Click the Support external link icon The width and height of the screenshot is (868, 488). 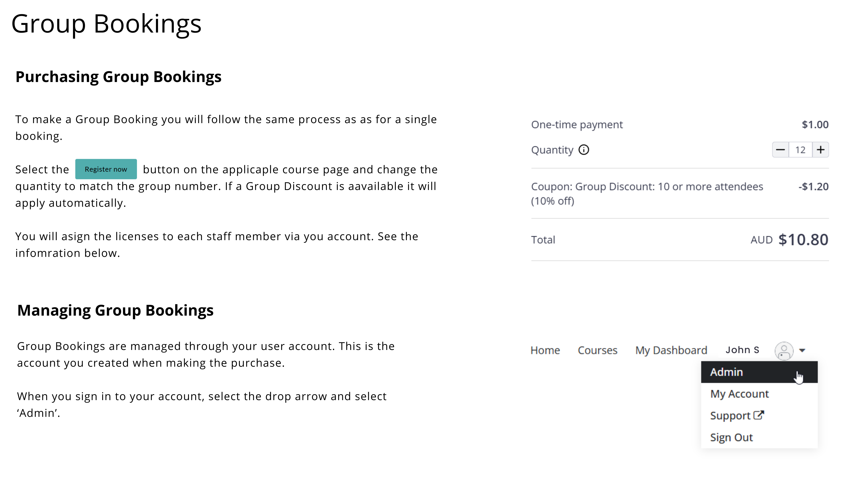(x=759, y=415)
